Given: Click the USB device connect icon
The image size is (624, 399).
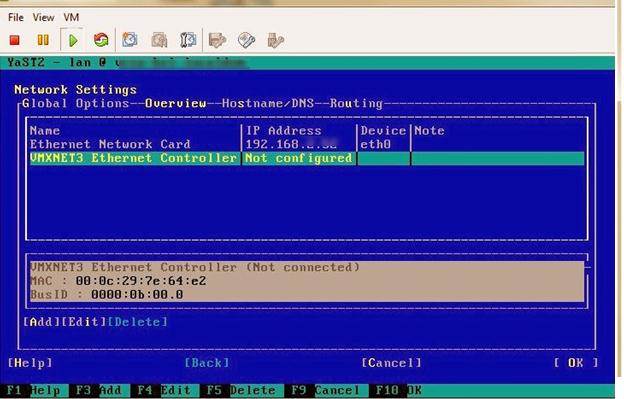Looking at the screenshot, I should point(275,40).
